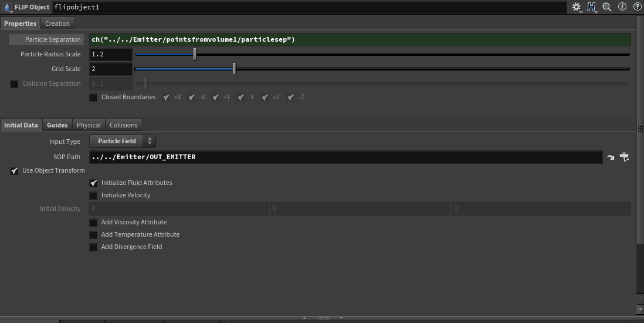
Task: Show node info with the i icon
Action: (x=622, y=6)
